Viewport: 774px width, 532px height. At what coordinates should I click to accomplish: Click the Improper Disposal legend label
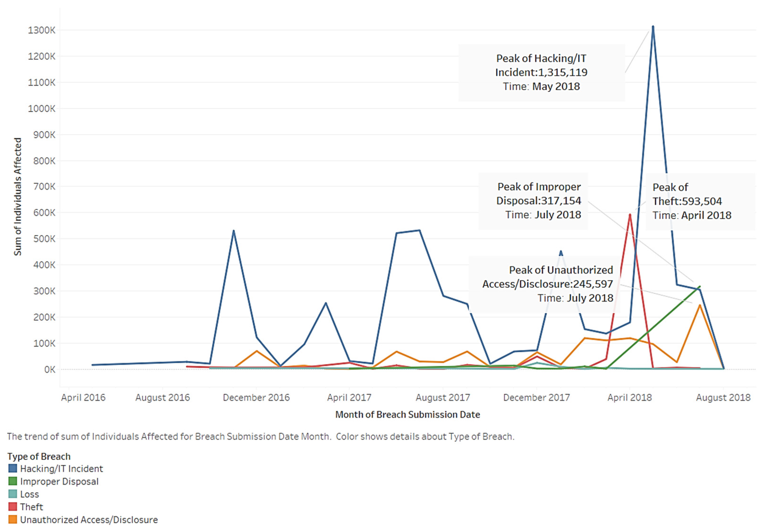tap(59, 481)
